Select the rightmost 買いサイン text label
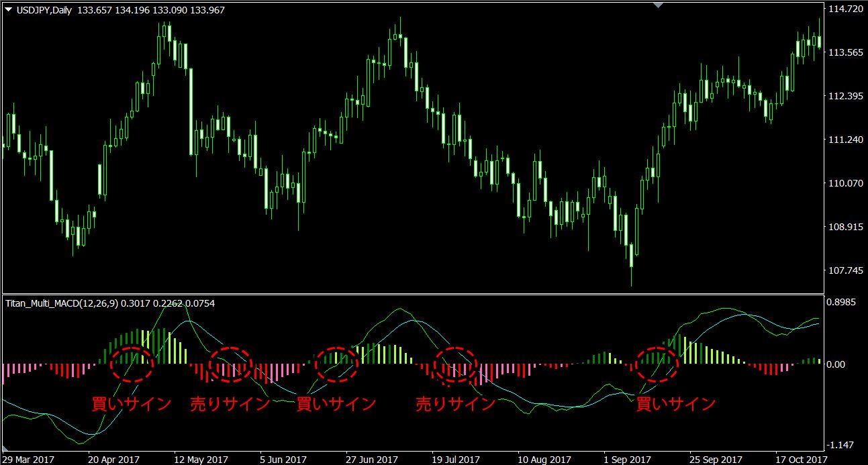Viewport: 868px width, 465px height. pyautogui.click(x=675, y=404)
